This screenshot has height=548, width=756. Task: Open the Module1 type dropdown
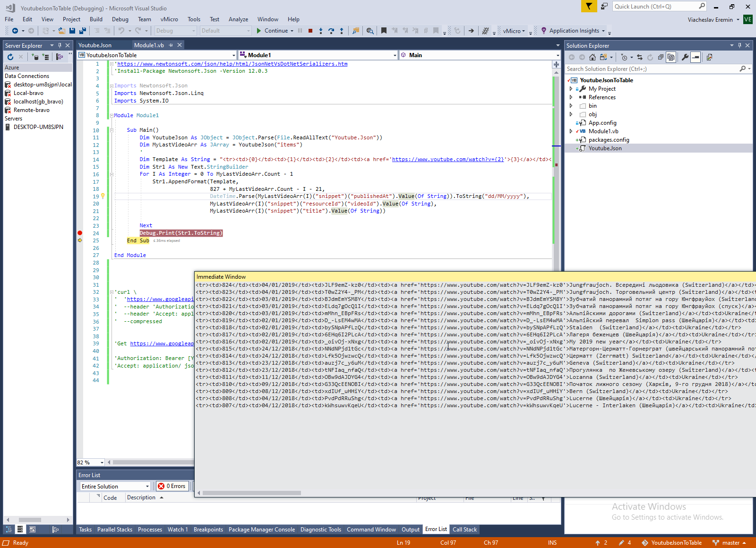318,55
